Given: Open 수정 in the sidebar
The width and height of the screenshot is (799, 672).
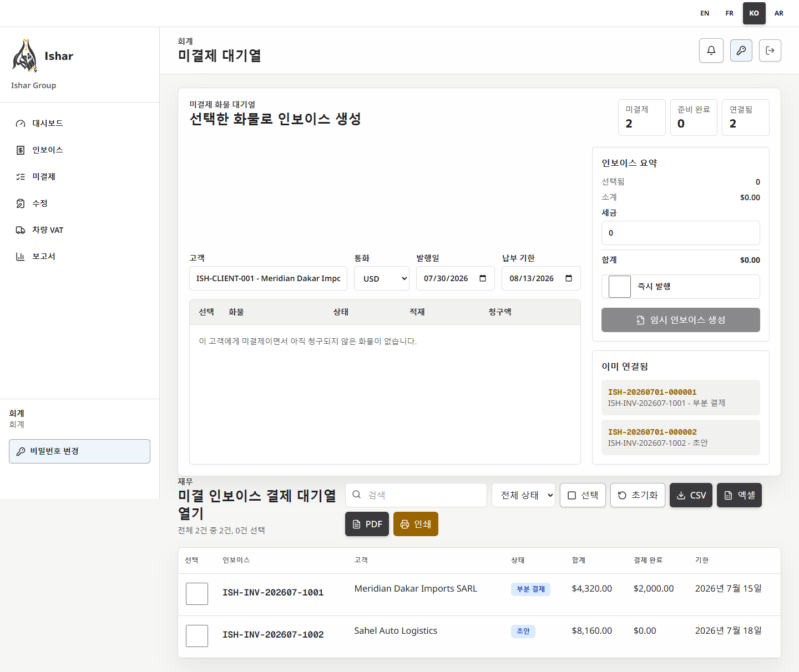Looking at the screenshot, I should [x=79, y=203].
